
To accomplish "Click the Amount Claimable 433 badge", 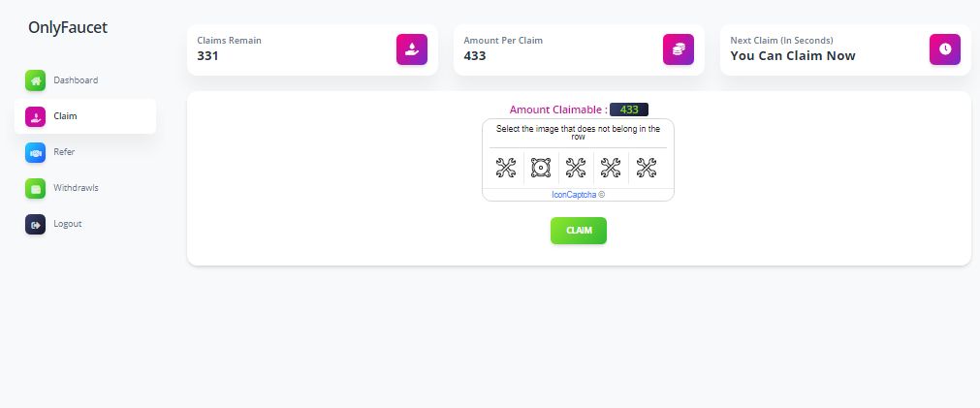I will [x=629, y=110].
